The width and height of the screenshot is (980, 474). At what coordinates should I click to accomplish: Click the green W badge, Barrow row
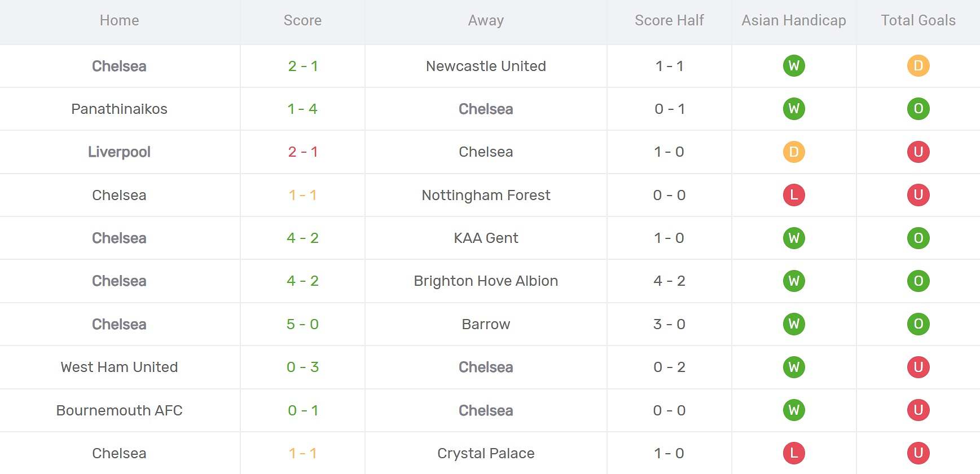point(794,324)
